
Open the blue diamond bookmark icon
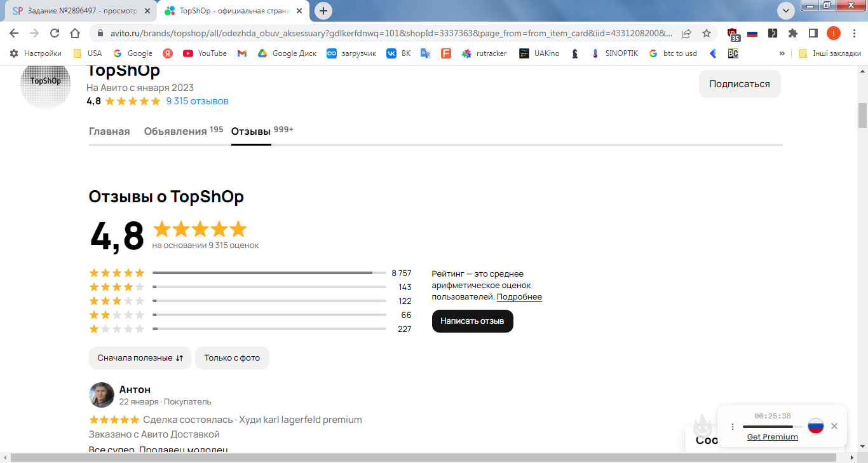[x=713, y=53]
